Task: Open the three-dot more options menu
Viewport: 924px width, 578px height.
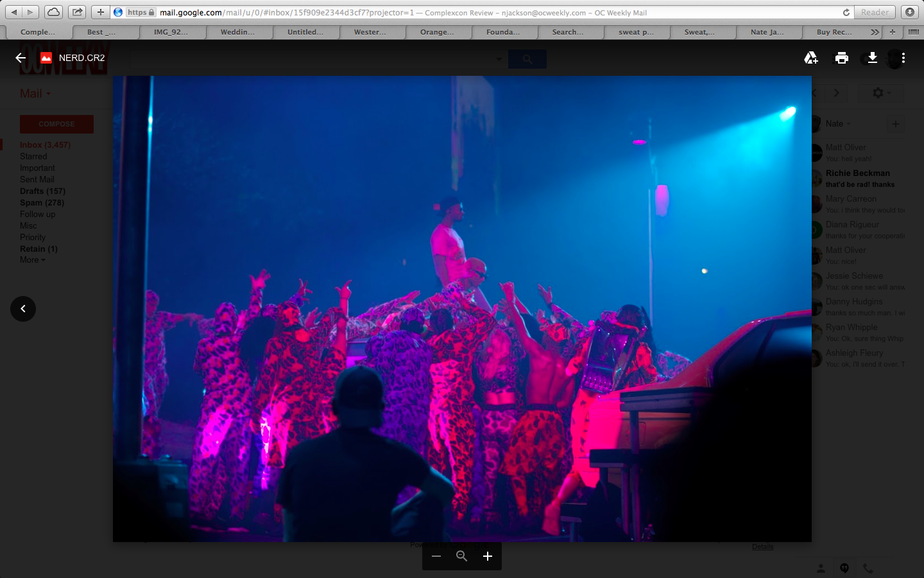Action: coord(903,58)
